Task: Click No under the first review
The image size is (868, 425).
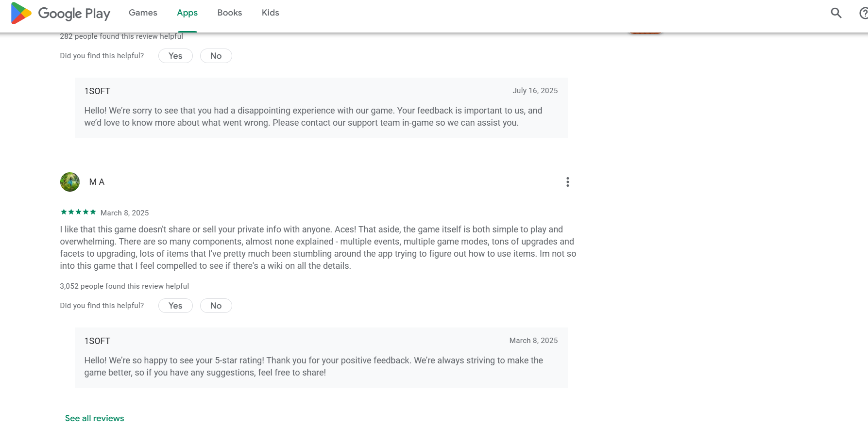Action: click(x=216, y=55)
